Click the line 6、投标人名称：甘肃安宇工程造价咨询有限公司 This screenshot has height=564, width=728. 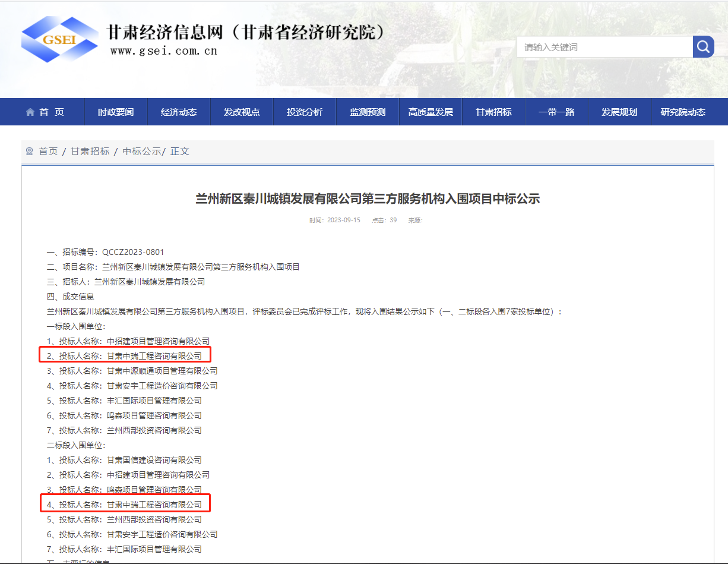coord(132,534)
